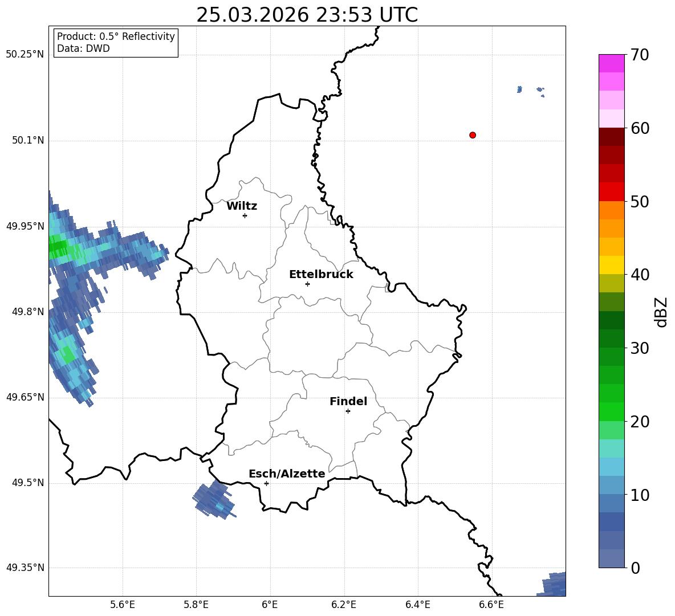This screenshot has height=616, width=675.
Task: Pick the light blue swatch between 10 and 20
Action: pyautogui.click(x=611, y=467)
